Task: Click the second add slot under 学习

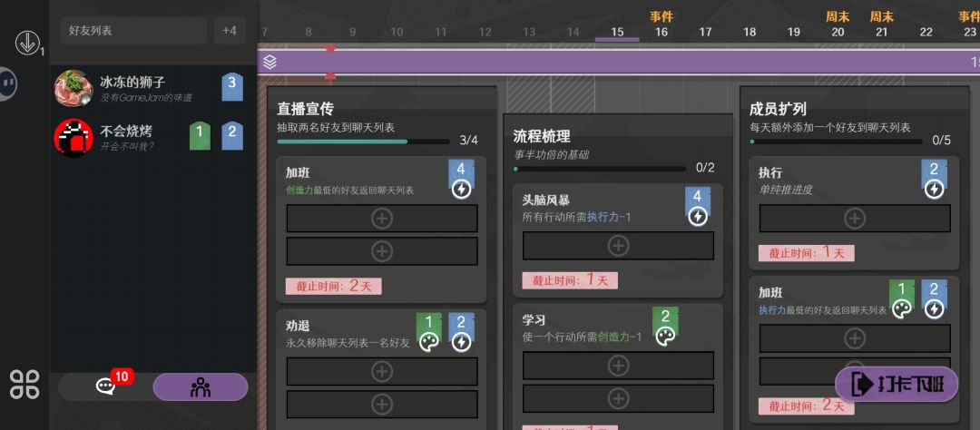Action: pos(618,398)
